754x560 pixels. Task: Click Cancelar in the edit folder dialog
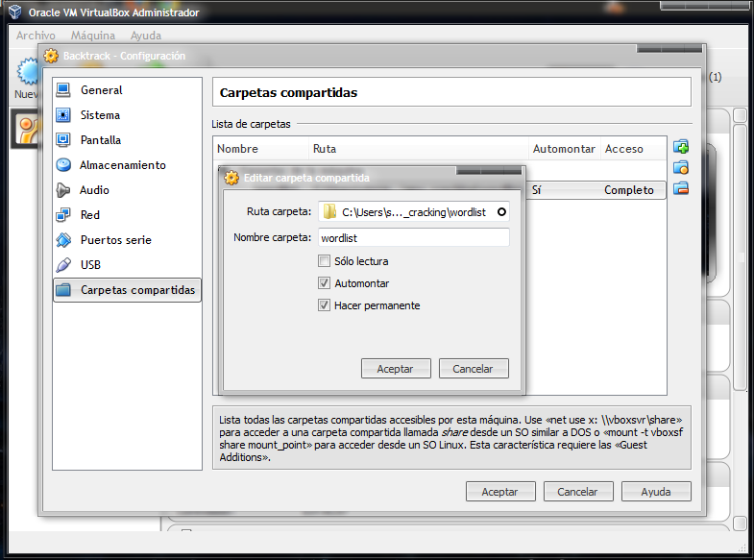point(474,369)
